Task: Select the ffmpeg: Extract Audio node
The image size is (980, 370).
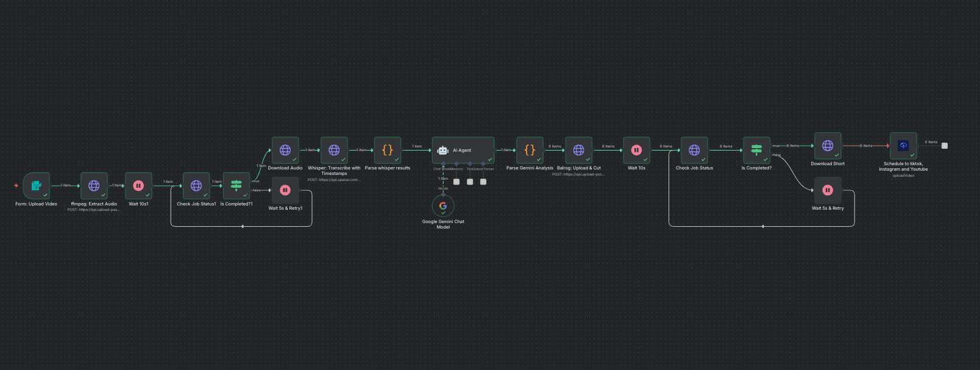Action: [x=94, y=185]
